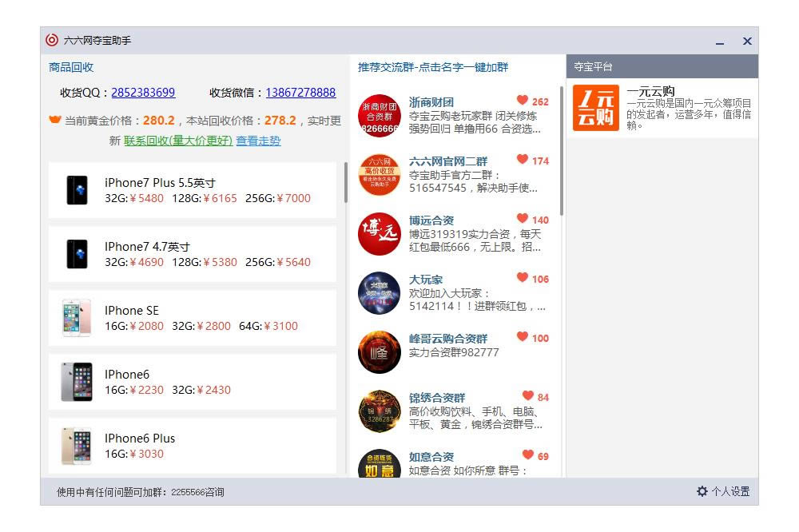Select the 夺宝平台 panel header

pos(662,66)
